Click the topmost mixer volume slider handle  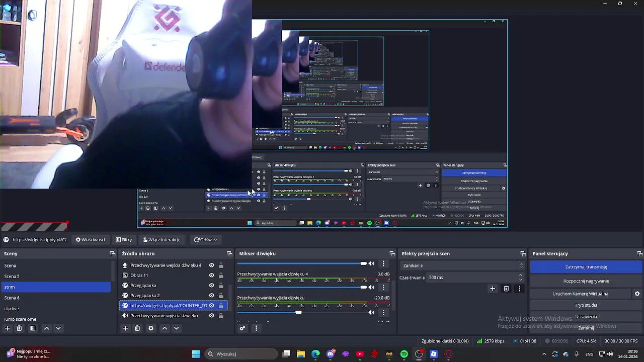click(x=363, y=263)
